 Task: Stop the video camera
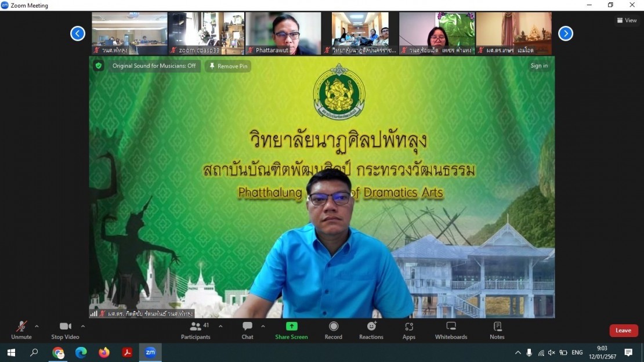pos(65,330)
